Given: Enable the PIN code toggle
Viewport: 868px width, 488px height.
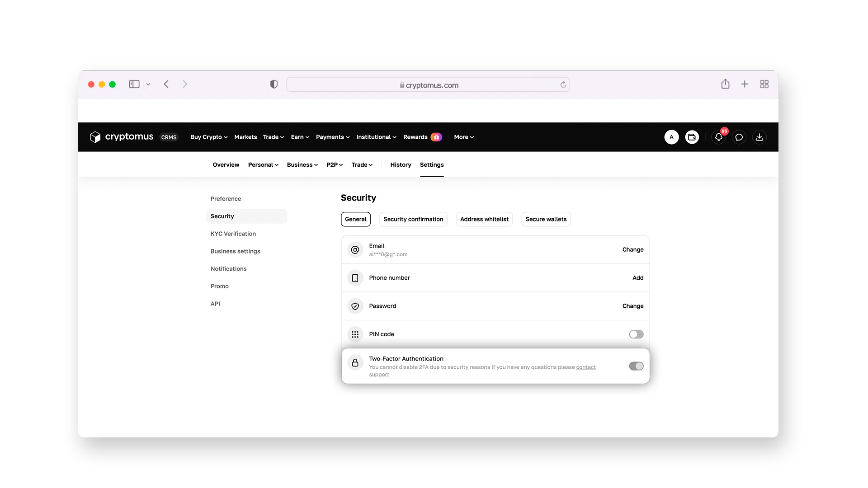Looking at the screenshot, I should (x=636, y=334).
